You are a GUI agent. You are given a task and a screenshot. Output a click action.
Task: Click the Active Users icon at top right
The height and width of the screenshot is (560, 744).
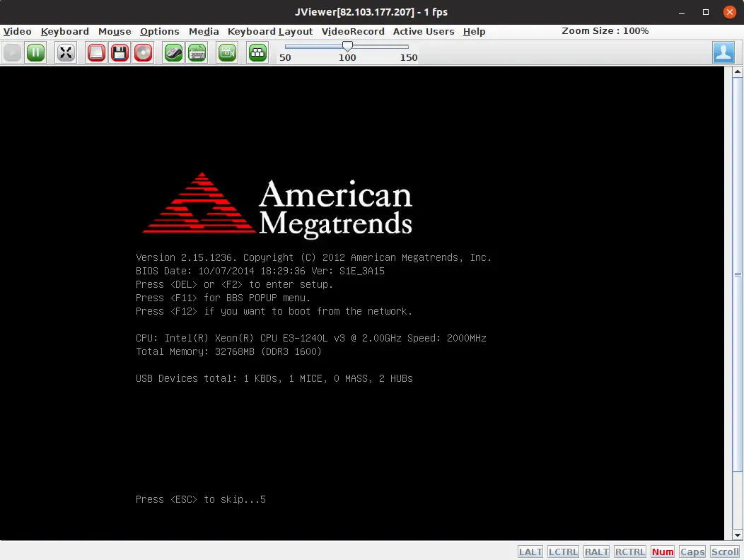pos(723,52)
